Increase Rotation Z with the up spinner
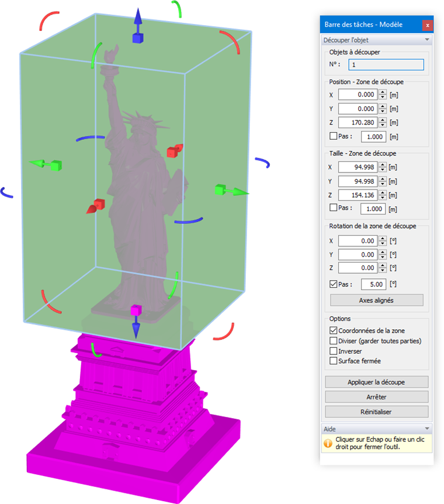444x504 pixels. [382, 265]
